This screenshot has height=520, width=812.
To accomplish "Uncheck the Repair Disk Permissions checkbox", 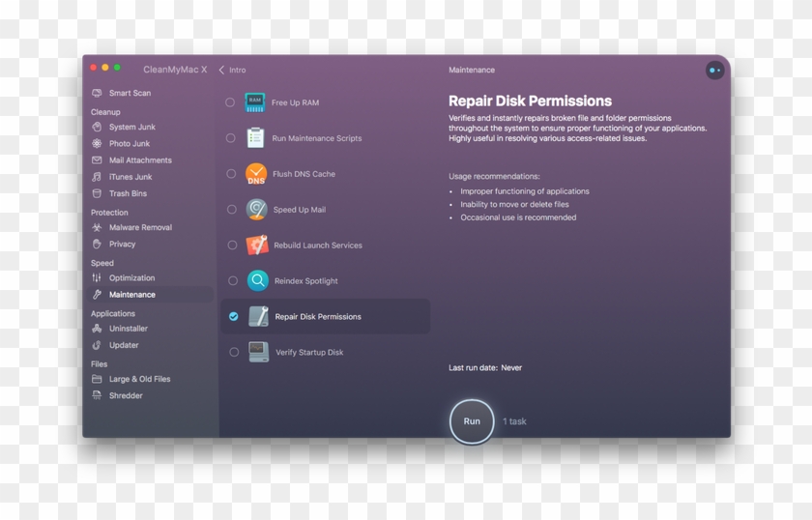I will click(233, 316).
